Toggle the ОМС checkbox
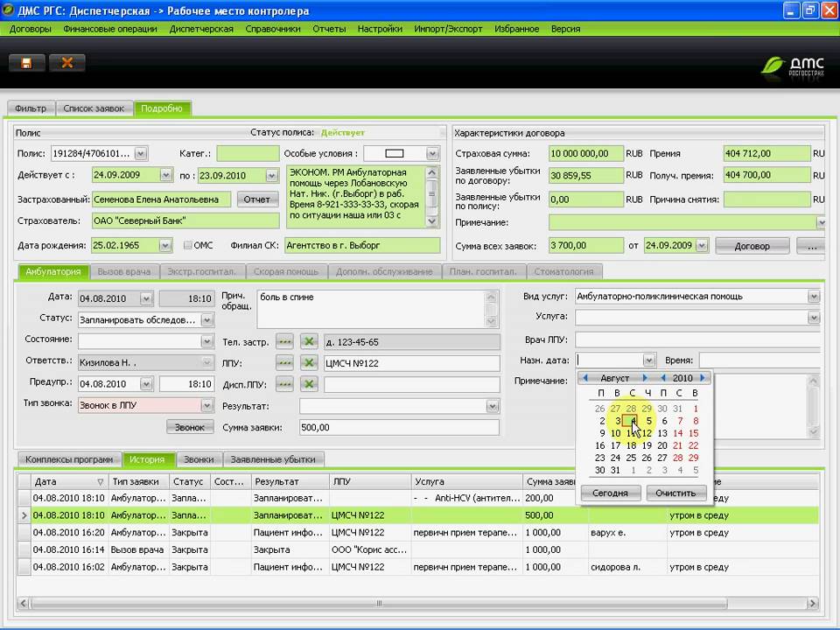Image resolution: width=840 pixels, height=630 pixels. click(187, 245)
